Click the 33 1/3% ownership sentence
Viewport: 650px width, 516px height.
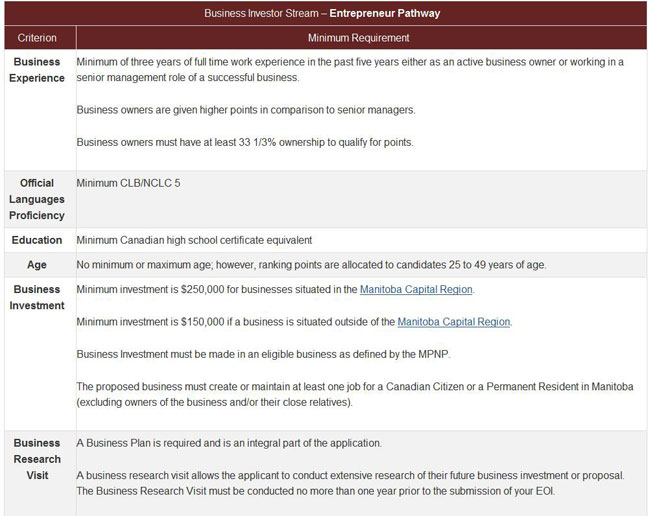coord(245,142)
